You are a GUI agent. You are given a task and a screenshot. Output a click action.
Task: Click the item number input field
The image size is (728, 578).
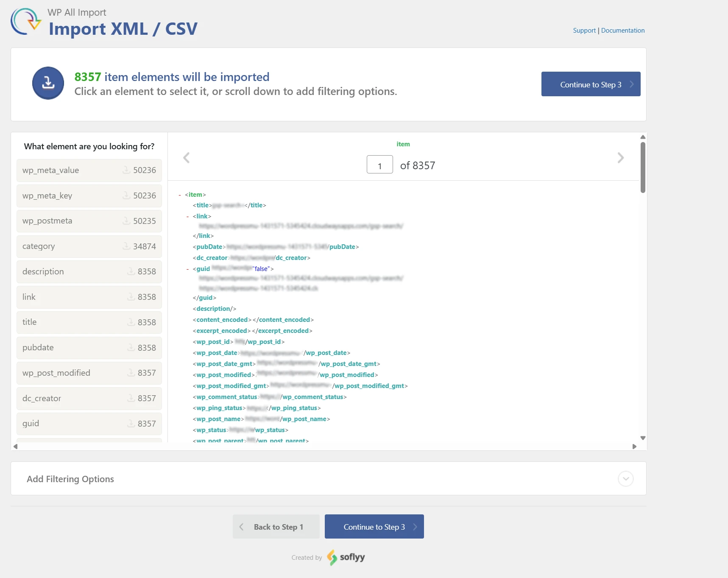tap(379, 165)
